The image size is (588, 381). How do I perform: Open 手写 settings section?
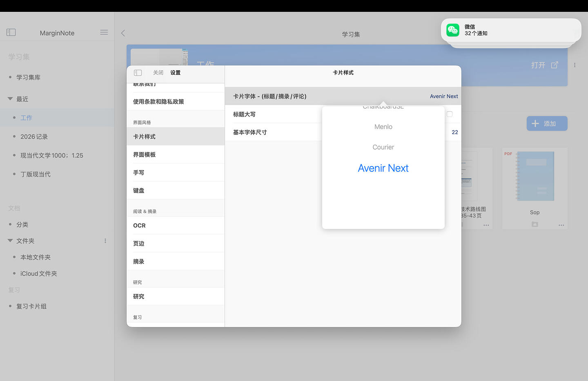tap(176, 173)
